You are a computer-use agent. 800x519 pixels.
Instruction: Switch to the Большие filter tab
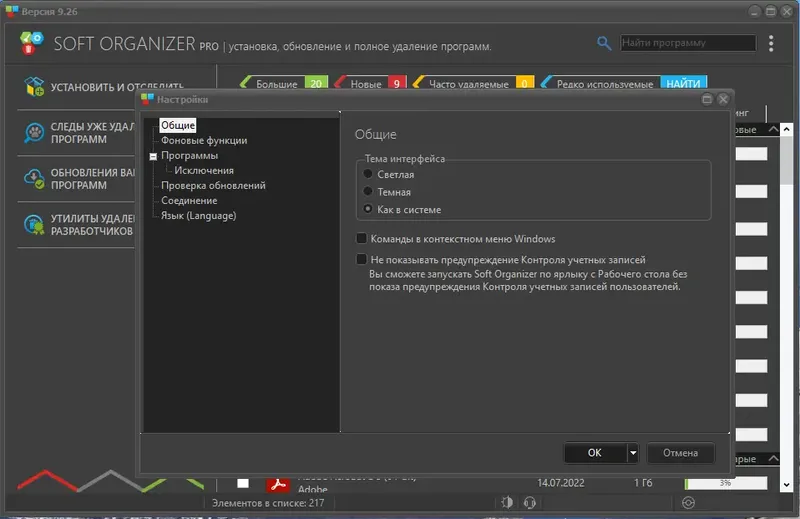coord(284,83)
